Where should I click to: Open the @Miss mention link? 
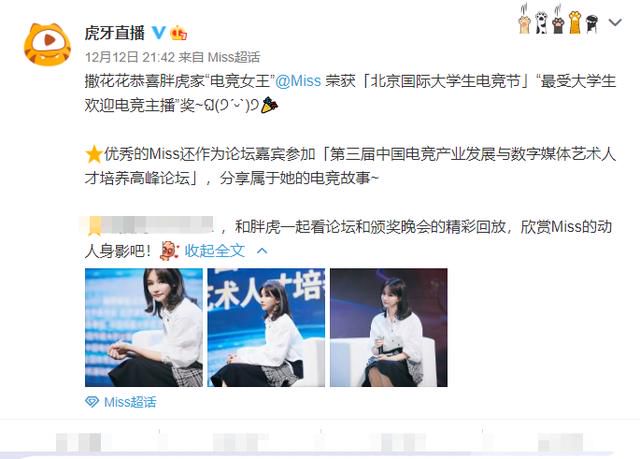click(298, 81)
